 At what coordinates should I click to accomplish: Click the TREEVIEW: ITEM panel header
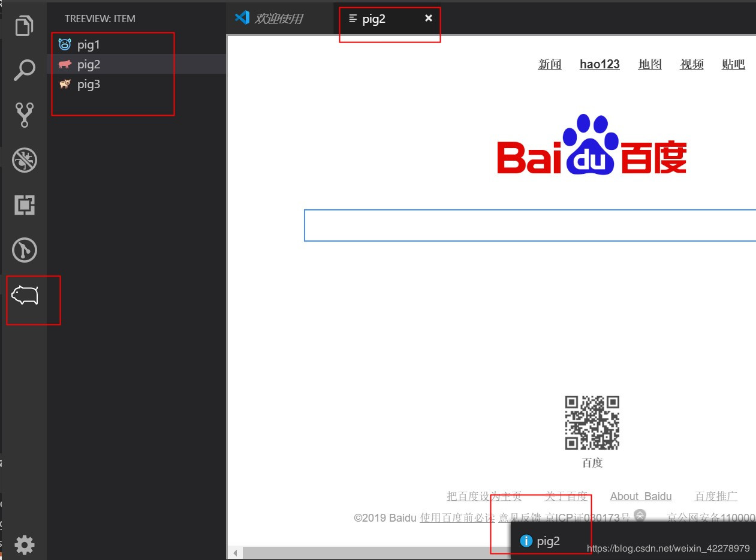pyautogui.click(x=100, y=19)
